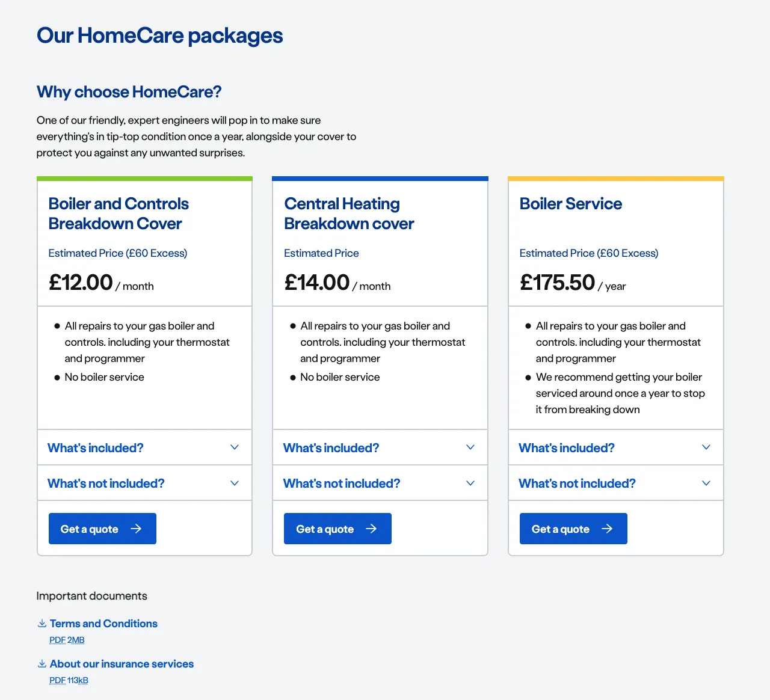Open the Terms and Conditions document link
The width and height of the screenshot is (770, 700).
click(x=103, y=623)
